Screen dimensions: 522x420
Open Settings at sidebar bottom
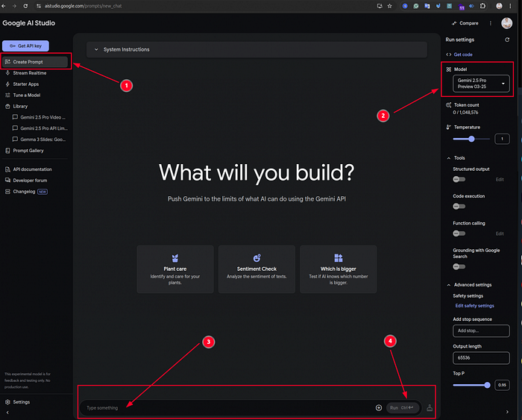click(x=22, y=402)
